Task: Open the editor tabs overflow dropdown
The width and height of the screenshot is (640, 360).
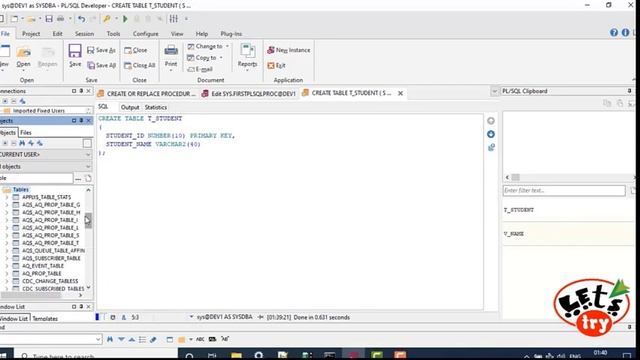Action: tap(494, 91)
